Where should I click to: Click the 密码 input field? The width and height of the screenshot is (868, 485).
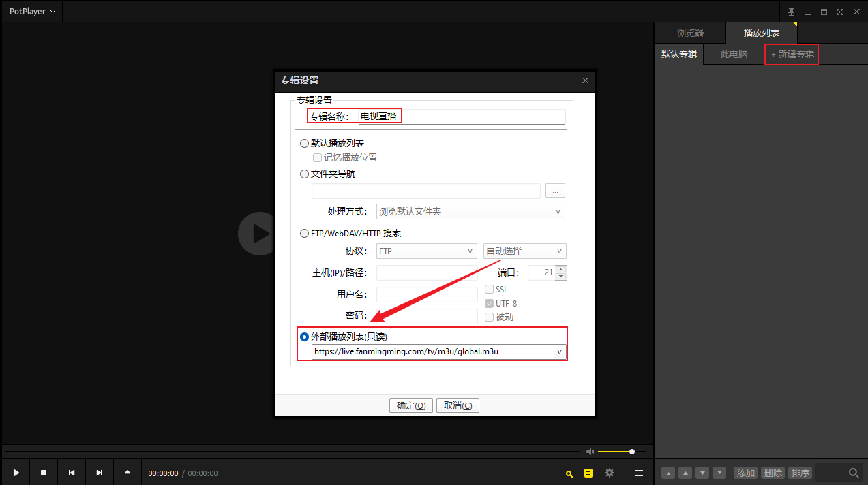pyautogui.click(x=427, y=316)
